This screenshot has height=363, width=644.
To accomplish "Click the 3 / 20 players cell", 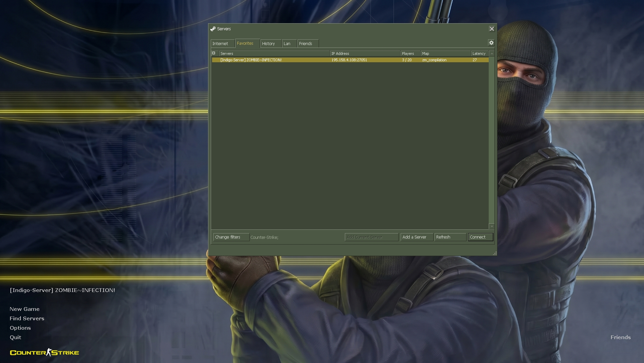I will pos(407,60).
